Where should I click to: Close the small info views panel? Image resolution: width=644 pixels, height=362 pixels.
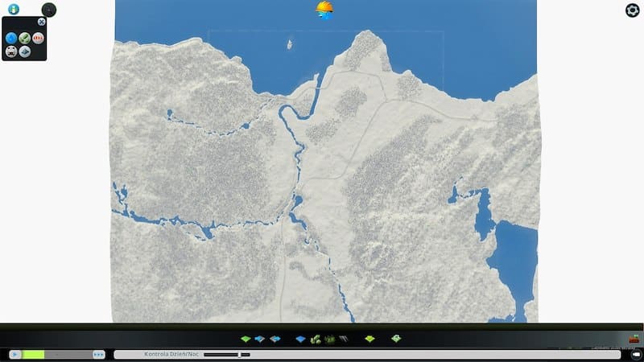click(x=41, y=22)
